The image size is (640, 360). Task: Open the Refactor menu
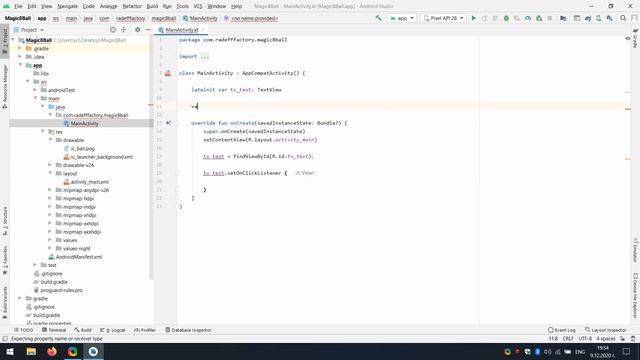pos(132,6)
